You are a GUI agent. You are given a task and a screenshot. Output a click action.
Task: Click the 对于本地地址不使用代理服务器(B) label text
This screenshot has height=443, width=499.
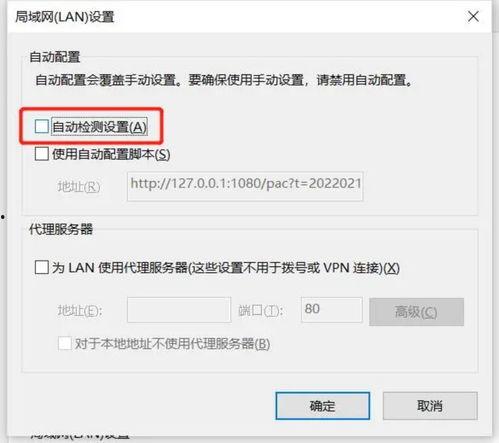(x=172, y=344)
